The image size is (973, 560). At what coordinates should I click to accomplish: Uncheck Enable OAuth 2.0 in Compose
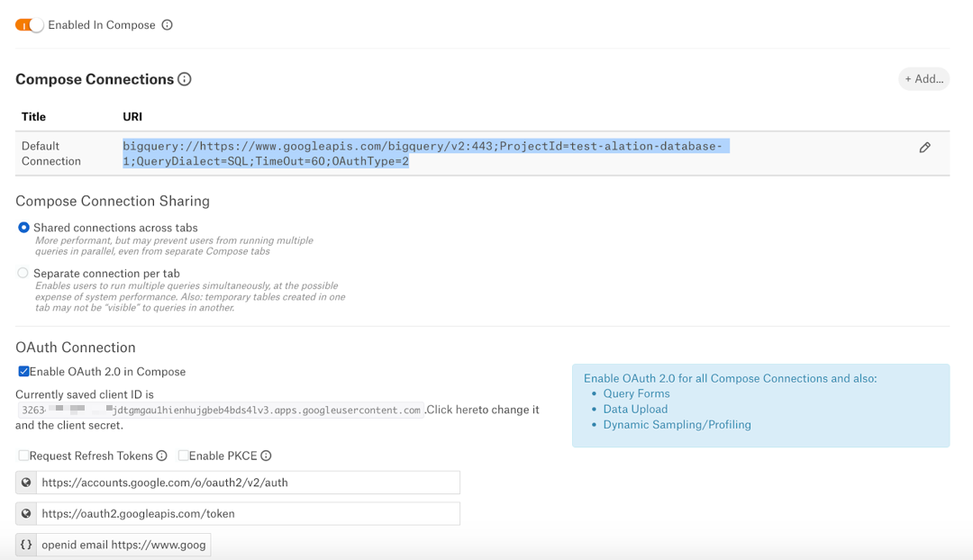pos(23,372)
